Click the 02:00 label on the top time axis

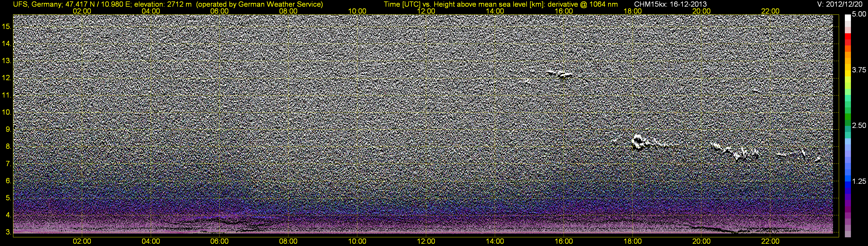[x=82, y=11]
